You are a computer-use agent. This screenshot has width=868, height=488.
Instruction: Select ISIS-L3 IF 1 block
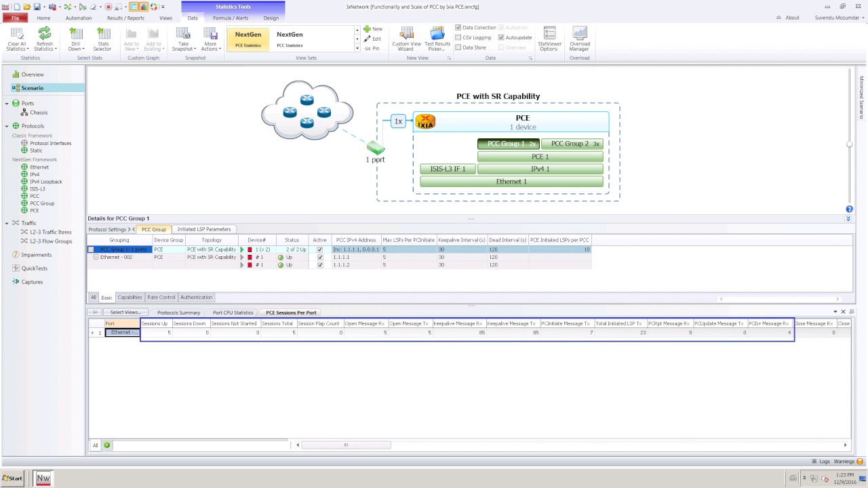click(x=448, y=169)
